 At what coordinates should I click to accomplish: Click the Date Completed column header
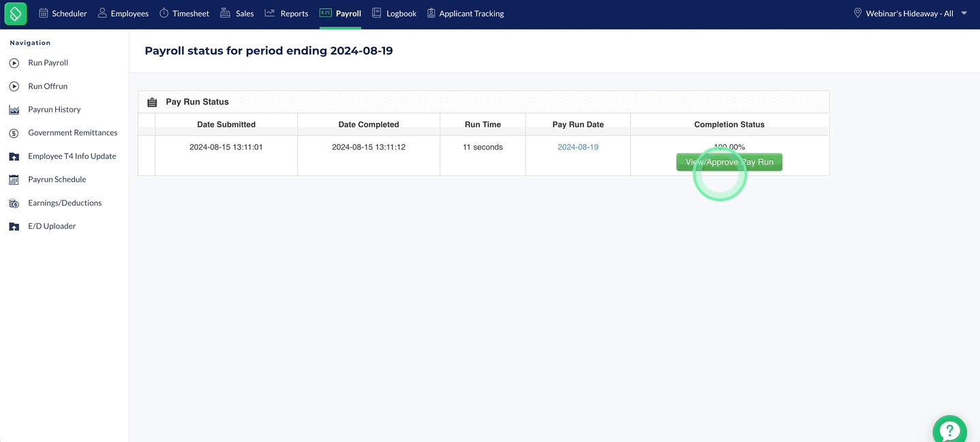click(369, 125)
